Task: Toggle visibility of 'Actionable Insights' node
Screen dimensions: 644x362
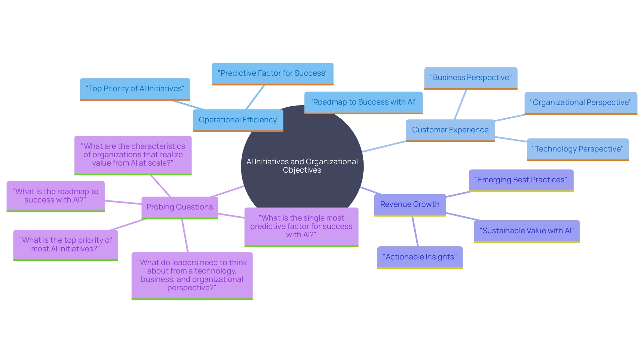Action: tap(421, 256)
